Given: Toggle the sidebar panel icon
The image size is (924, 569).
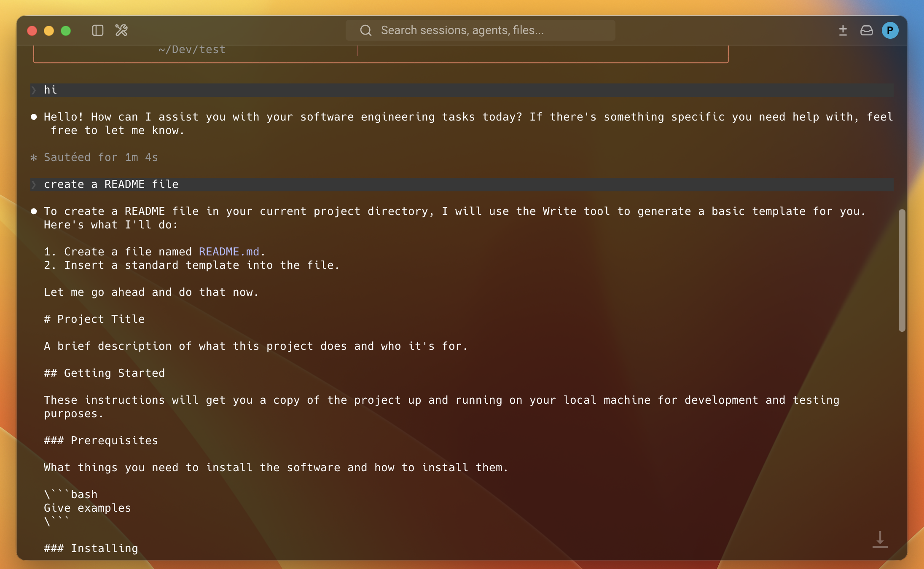Looking at the screenshot, I should coord(98,30).
